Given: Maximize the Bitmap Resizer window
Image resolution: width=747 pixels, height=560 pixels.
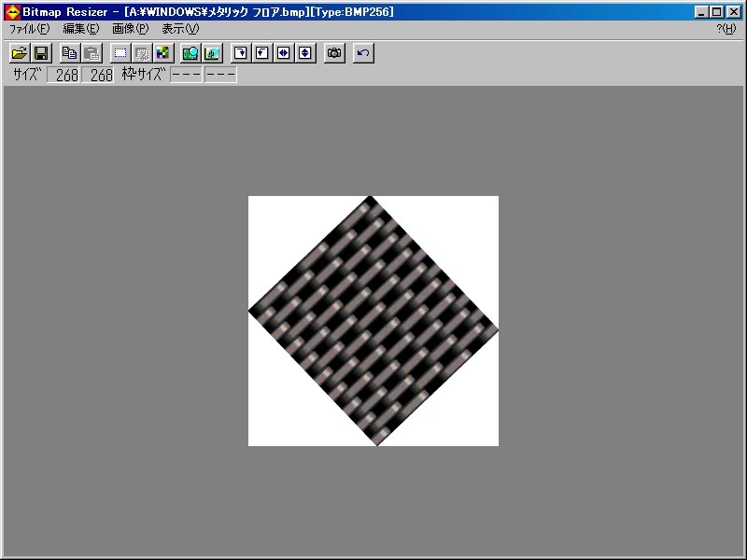Looking at the screenshot, I should click(716, 12).
